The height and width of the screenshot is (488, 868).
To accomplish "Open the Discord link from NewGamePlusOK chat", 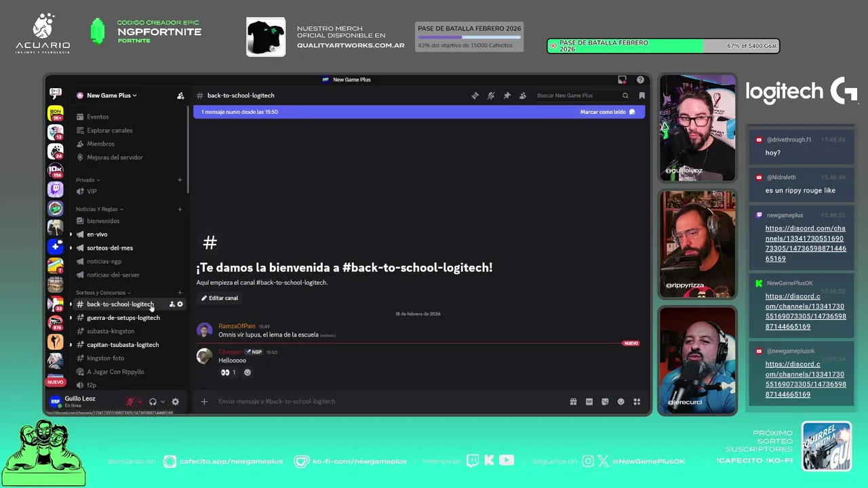I will coord(806,311).
